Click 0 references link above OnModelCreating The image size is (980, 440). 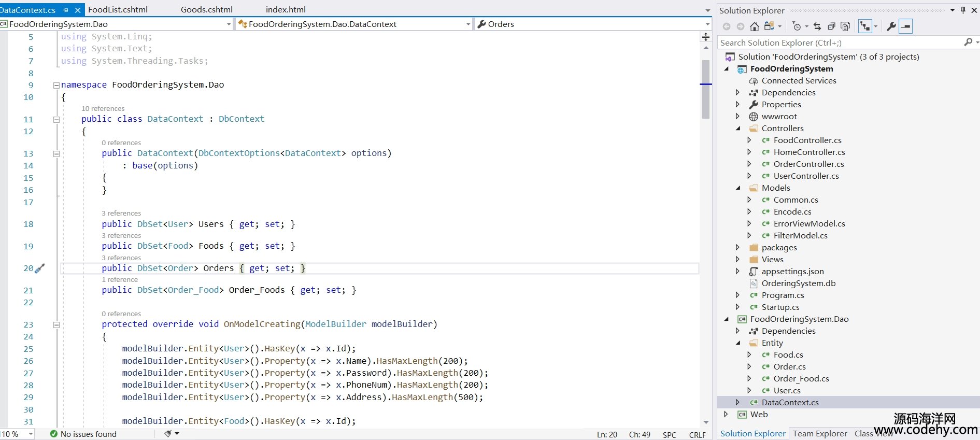(x=121, y=314)
